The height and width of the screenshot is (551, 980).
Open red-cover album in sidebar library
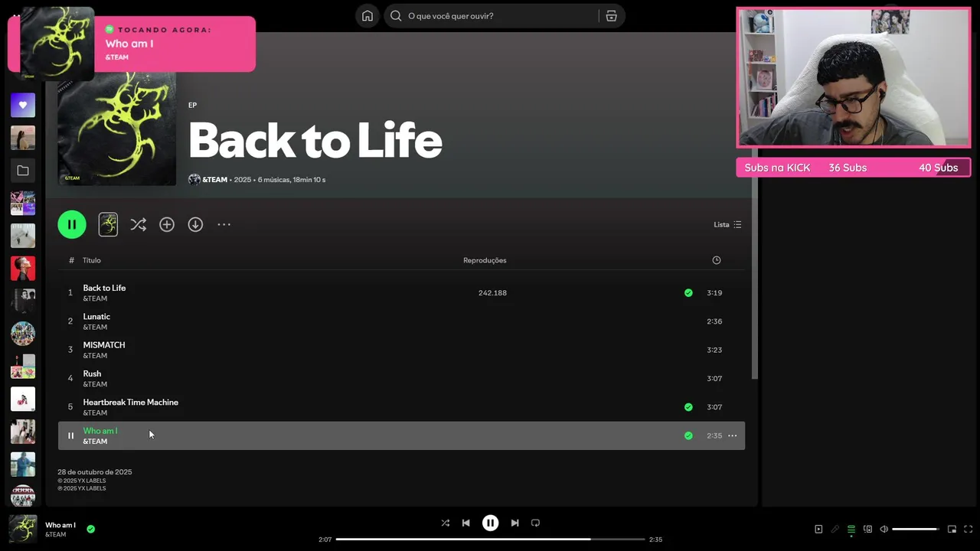pos(23,269)
